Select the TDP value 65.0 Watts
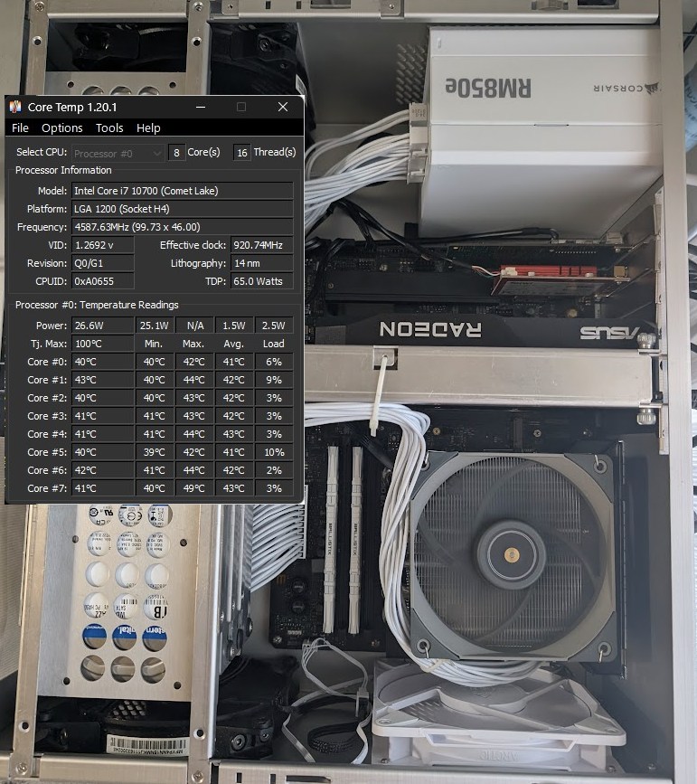 (x=261, y=281)
